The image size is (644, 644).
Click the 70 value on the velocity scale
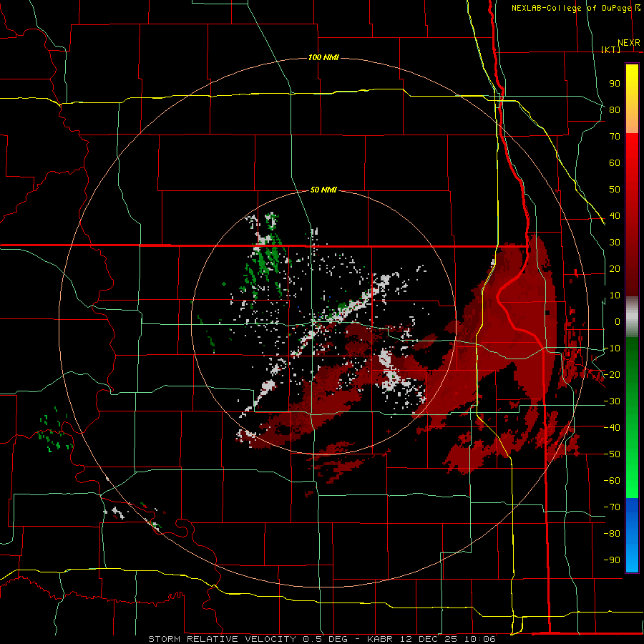pos(615,137)
